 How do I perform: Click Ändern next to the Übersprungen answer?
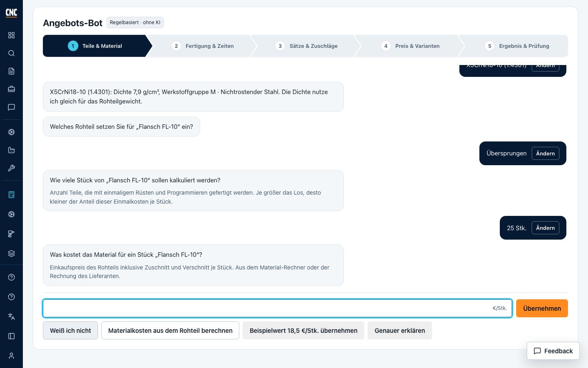point(546,153)
